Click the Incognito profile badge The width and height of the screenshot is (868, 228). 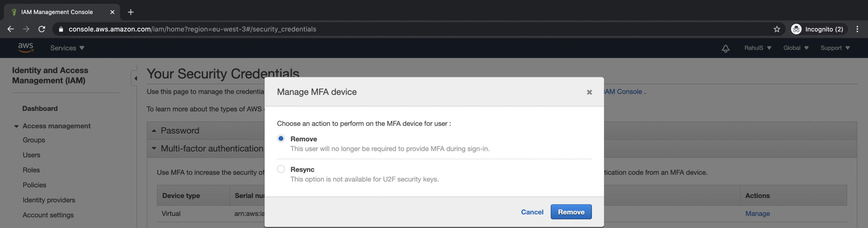pos(818,29)
